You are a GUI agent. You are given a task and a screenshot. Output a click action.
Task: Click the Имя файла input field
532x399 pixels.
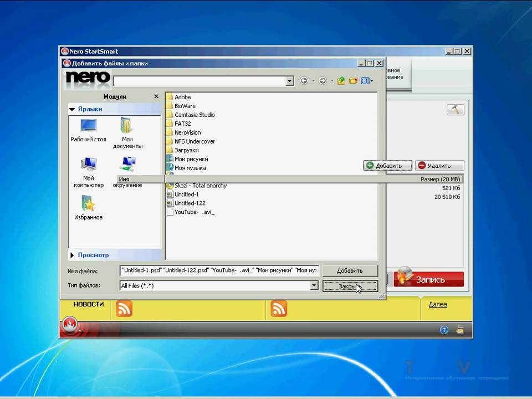coord(219,270)
